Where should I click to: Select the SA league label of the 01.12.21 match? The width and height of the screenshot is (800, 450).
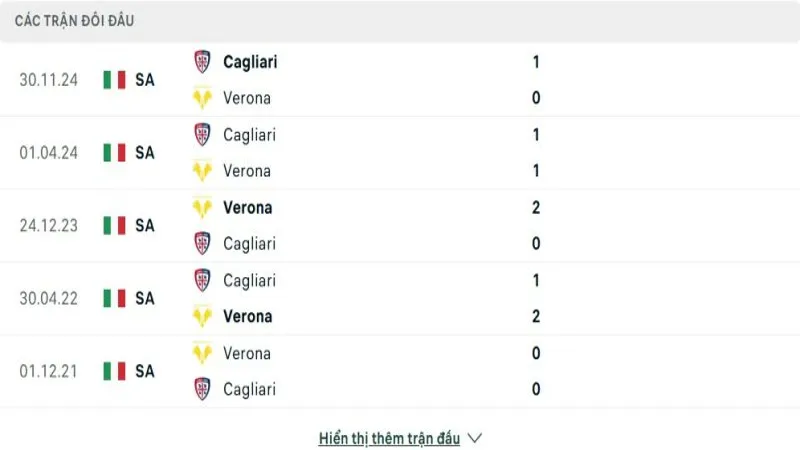point(145,371)
